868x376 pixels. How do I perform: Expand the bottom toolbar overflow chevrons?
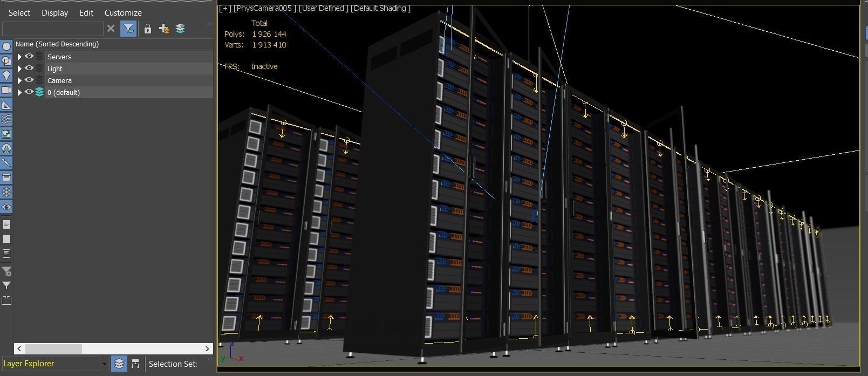tap(209, 359)
